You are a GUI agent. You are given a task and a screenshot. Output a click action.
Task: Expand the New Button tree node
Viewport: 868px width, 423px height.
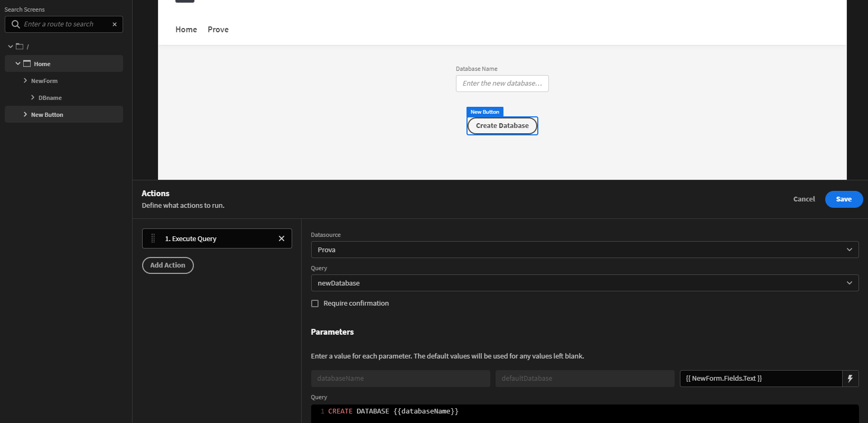click(25, 114)
